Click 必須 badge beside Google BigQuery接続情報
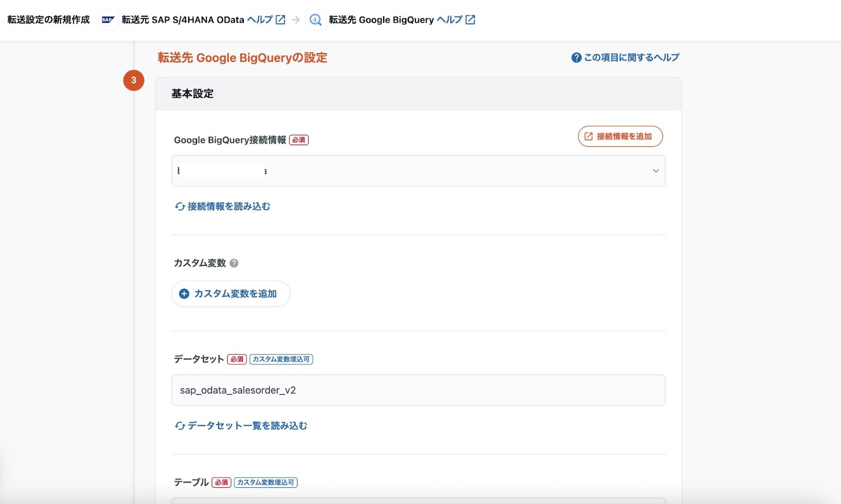The width and height of the screenshot is (841, 504). (x=299, y=140)
